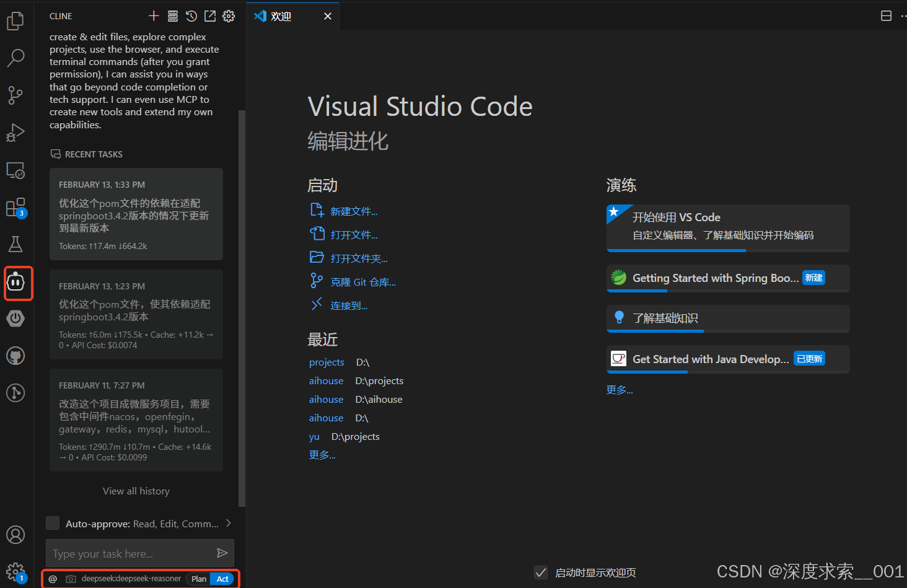Click 打开文件... link
907x588 pixels.
point(354,235)
